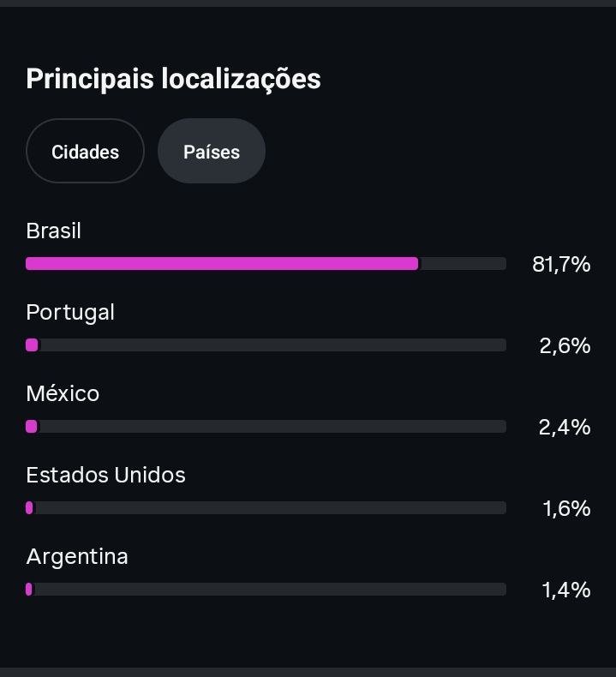Click the 1,6% percentage value

pyautogui.click(x=566, y=508)
